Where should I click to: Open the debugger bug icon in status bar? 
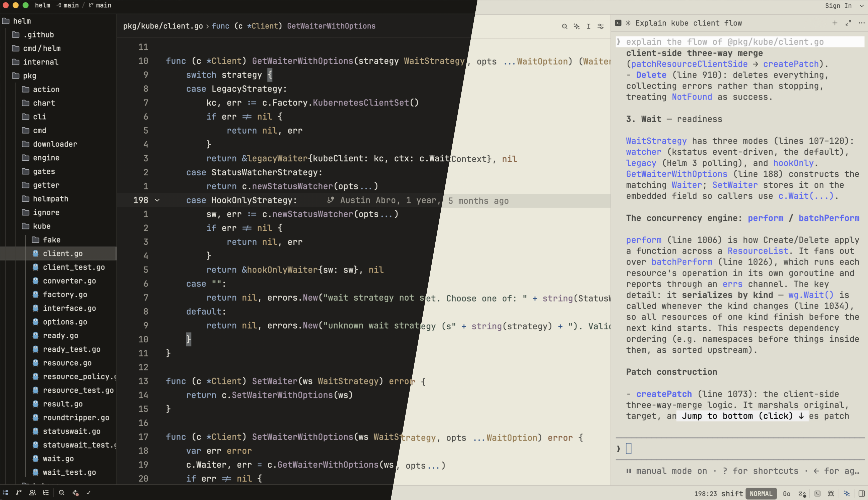point(831,493)
